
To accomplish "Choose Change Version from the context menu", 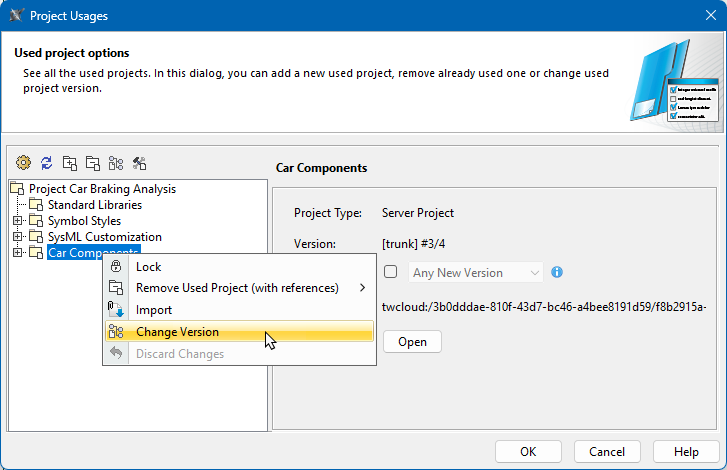I will tap(177, 332).
